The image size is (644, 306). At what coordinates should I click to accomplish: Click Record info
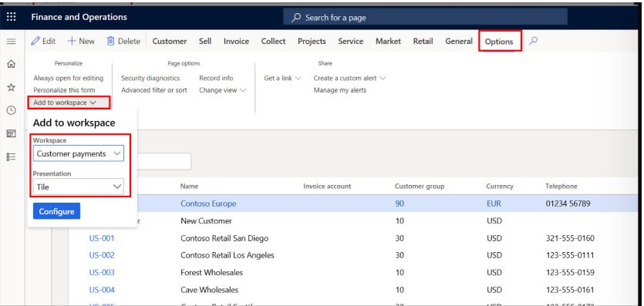(x=216, y=78)
